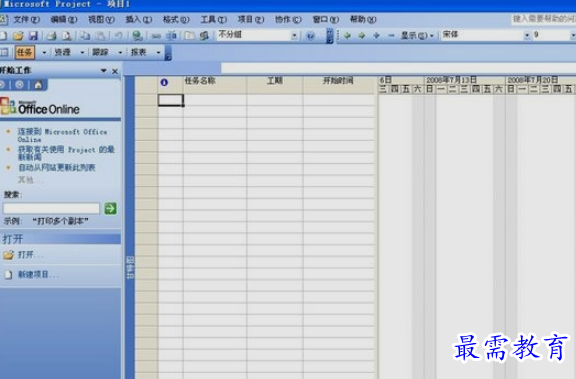
Task: Click the Paste icon in the toolbar
Action: 101,36
